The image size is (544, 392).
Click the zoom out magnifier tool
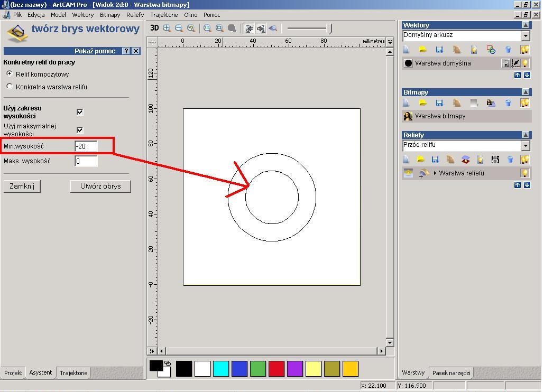point(179,29)
